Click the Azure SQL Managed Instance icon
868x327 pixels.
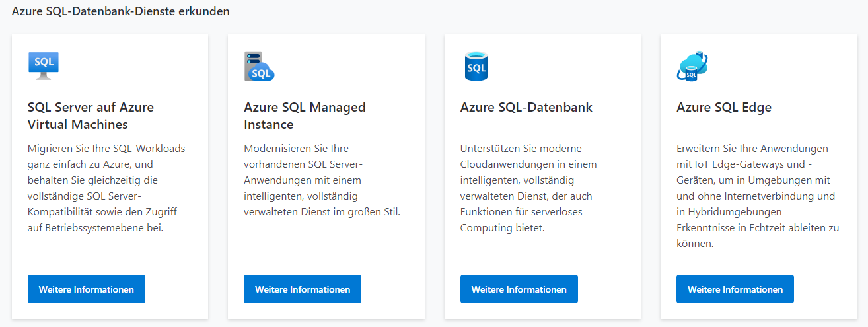(259, 66)
